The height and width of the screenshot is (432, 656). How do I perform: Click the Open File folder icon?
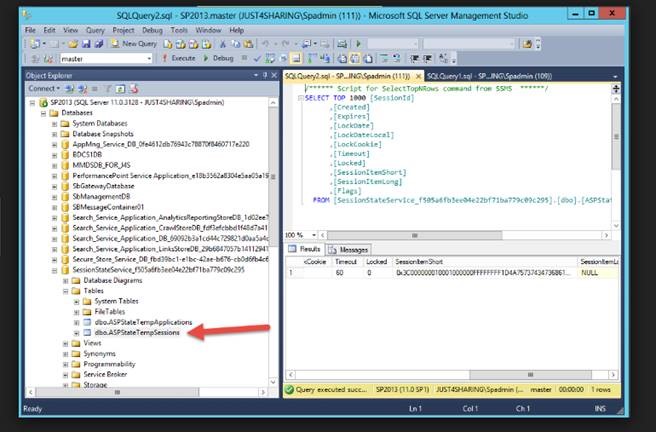(x=73, y=44)
